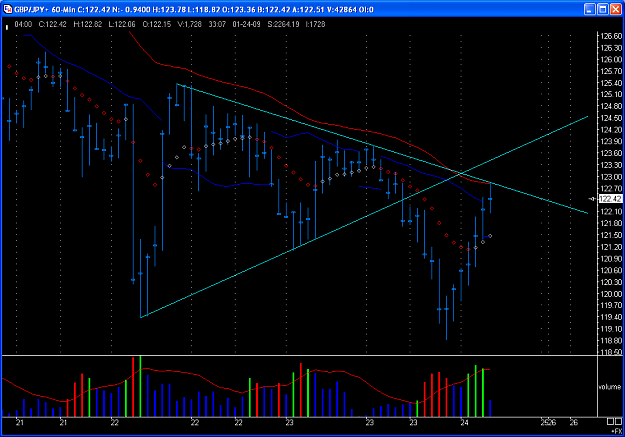Click the S:2264.19 value

click(283, 24)
